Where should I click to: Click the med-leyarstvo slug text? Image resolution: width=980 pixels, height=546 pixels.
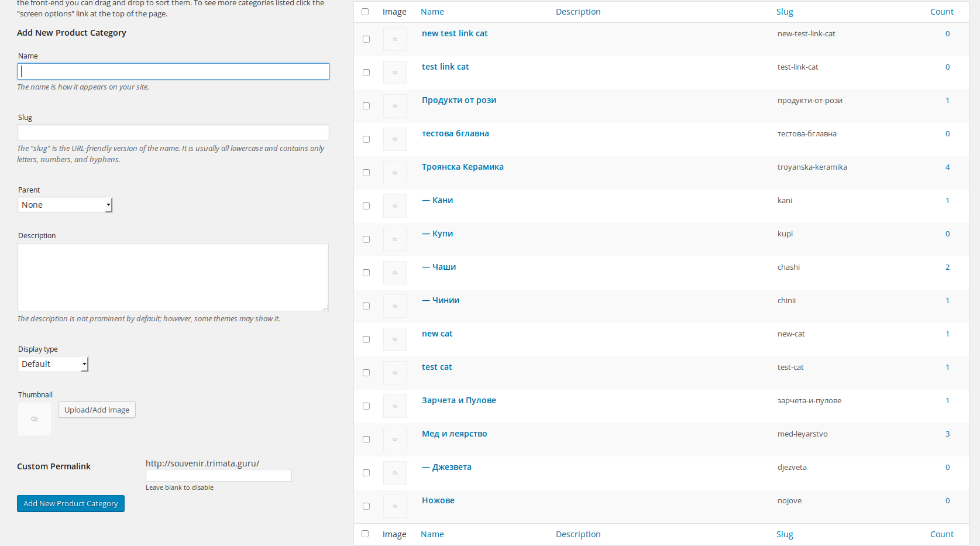[x=803, y=434]
